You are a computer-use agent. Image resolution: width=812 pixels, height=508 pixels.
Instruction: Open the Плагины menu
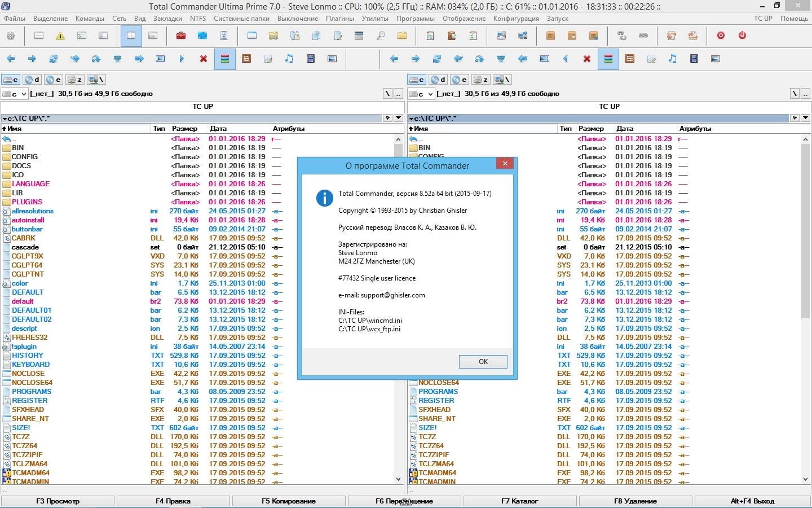(340, 18)
